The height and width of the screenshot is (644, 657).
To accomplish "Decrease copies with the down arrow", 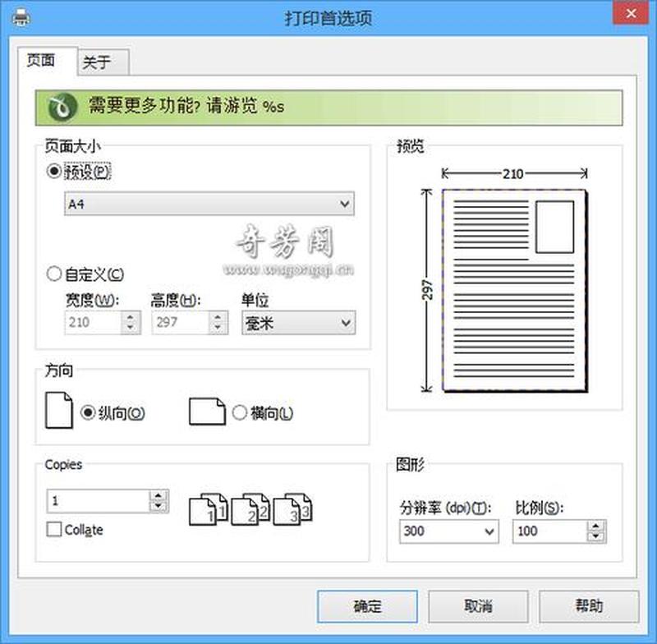I will (x=159, y=506).
